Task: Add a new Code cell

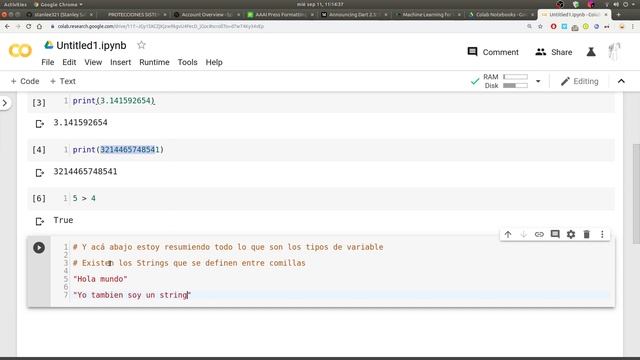Action: pyautogui.click(x=25, y=81)
